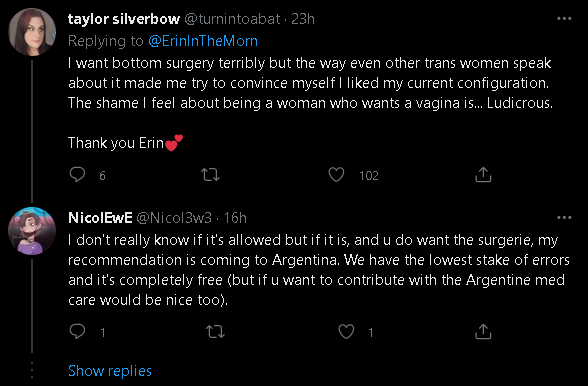This screenshot has width=588, height=386.
Task: Like NicolEwE's tweet
Action: point(346,332)
